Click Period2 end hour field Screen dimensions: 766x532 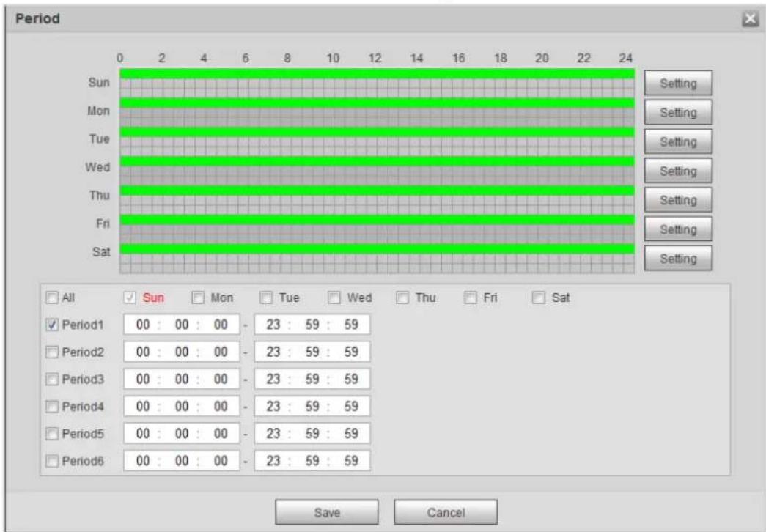273,352
